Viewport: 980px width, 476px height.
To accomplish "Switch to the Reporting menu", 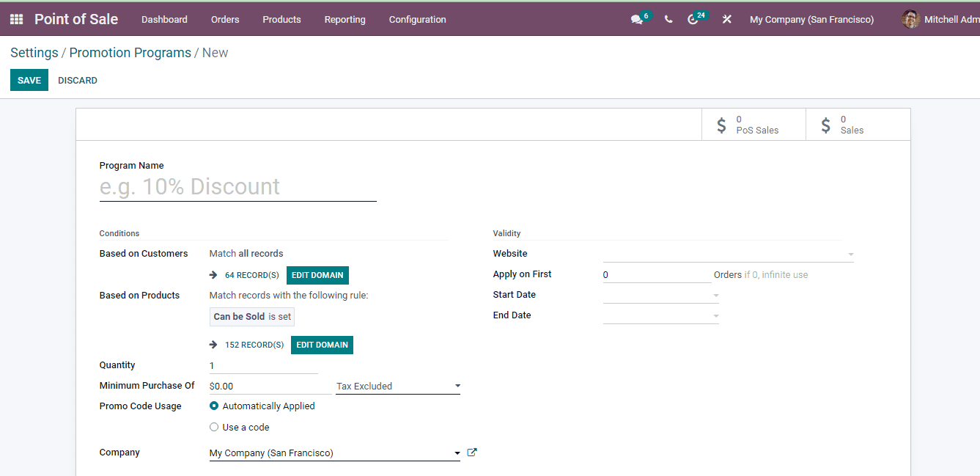I will [x=345, y=20].
